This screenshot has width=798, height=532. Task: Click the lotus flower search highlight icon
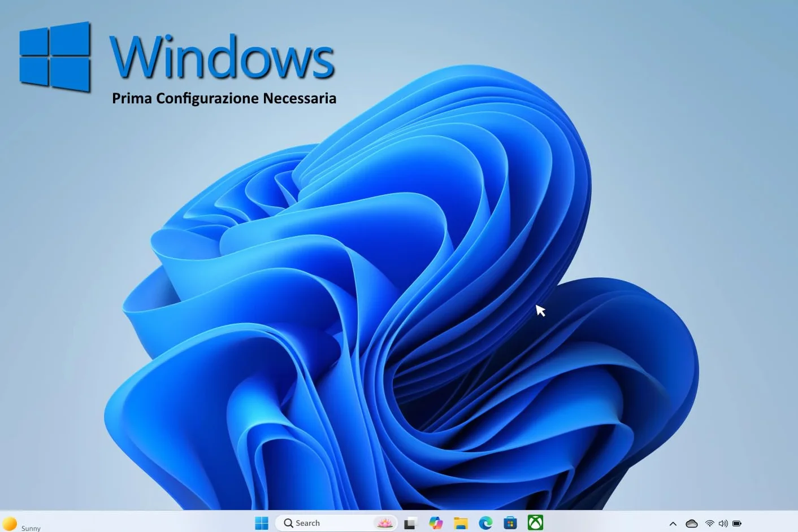[385, 523]
